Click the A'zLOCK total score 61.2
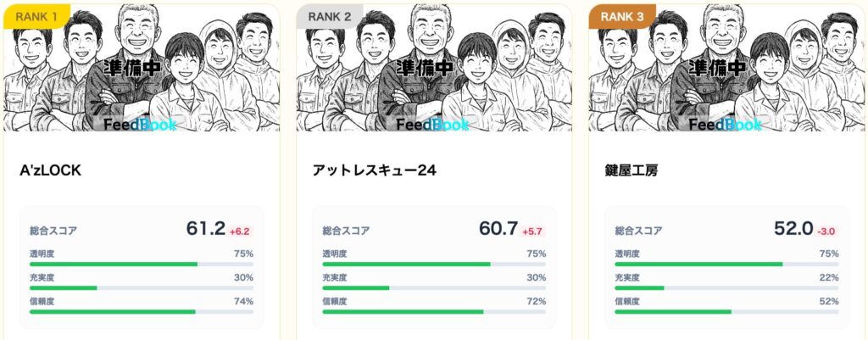868x340 pixels. point(206,228)
